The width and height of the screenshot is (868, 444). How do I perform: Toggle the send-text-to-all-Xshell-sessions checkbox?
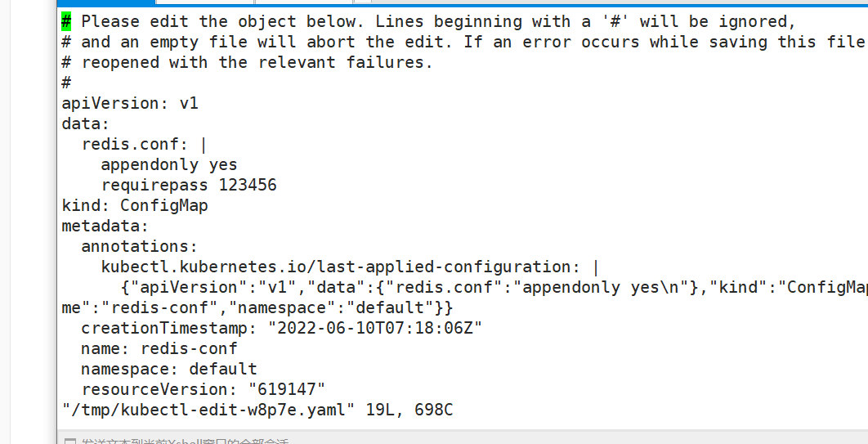tap(69, 442)
